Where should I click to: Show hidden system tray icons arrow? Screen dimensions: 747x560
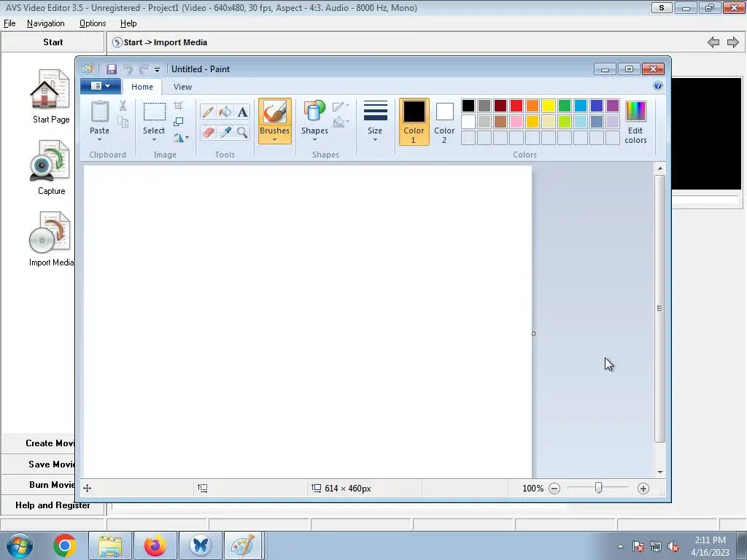[620, 546]
